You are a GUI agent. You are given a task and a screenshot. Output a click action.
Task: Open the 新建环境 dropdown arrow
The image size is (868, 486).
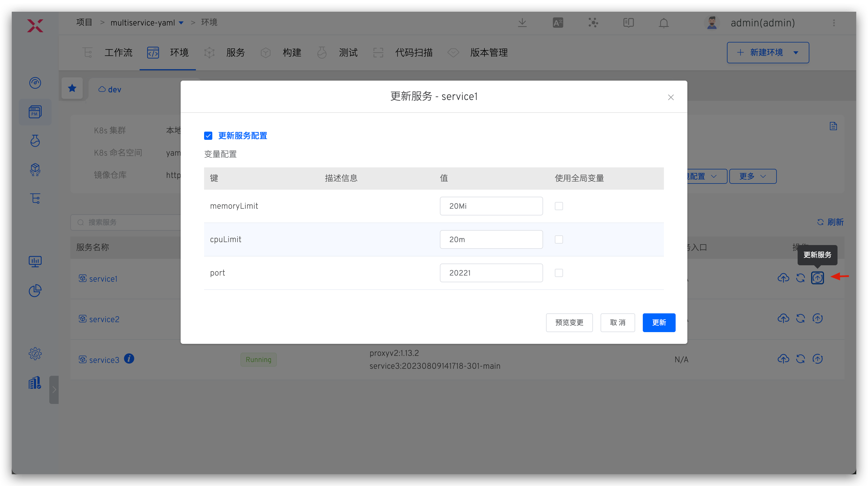click(x=796, y=52)
